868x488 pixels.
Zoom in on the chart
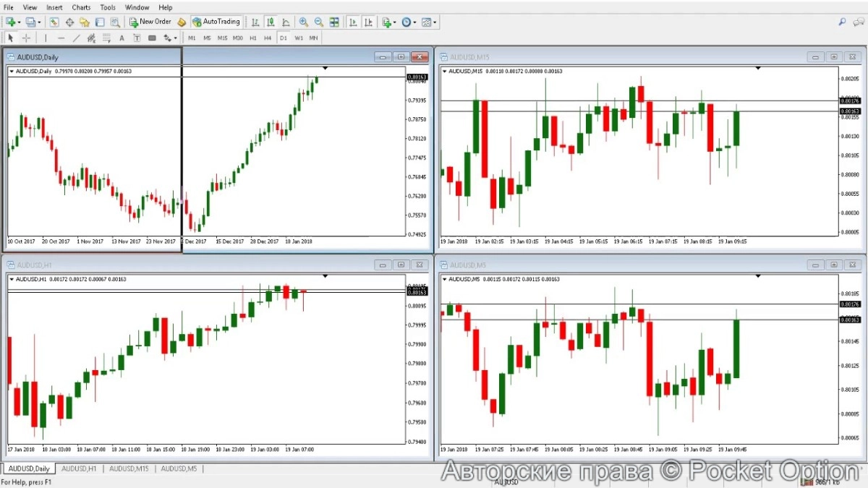304,22
